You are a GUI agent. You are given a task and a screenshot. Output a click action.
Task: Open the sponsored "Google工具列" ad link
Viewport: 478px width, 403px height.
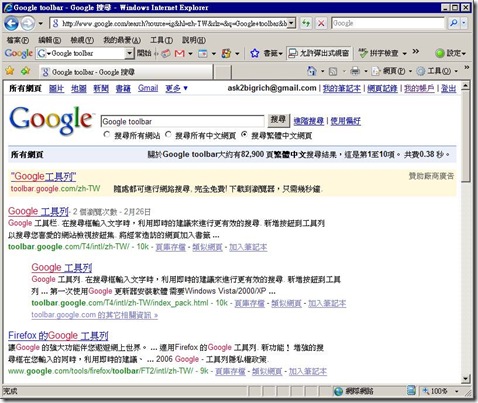(x=43, y=177)
